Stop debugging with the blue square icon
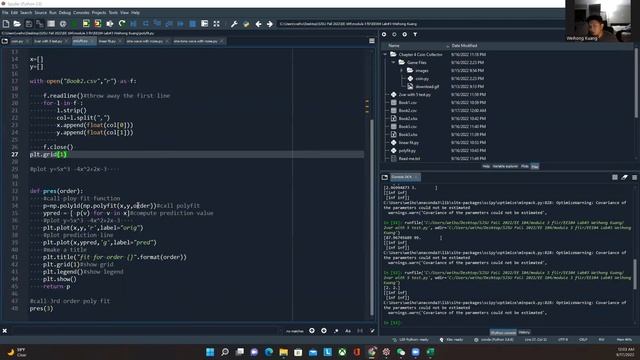 tap(193, 24)
